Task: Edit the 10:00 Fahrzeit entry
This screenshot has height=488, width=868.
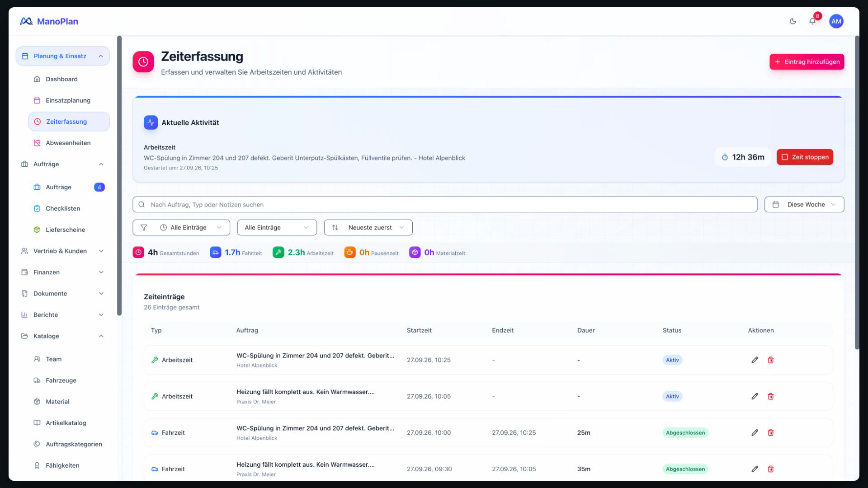Action: pyautogui.click(x=755, y=432)
